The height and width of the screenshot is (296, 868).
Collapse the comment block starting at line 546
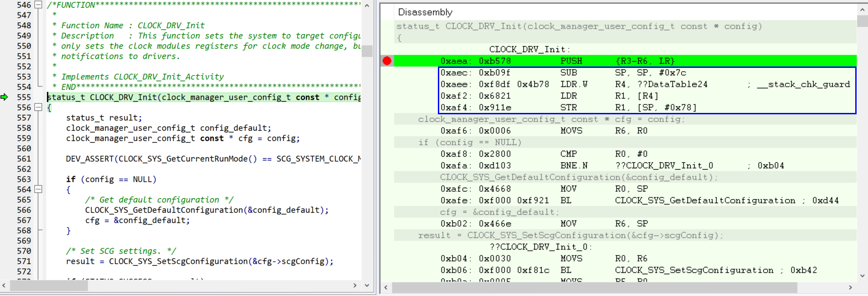[39, 5]
